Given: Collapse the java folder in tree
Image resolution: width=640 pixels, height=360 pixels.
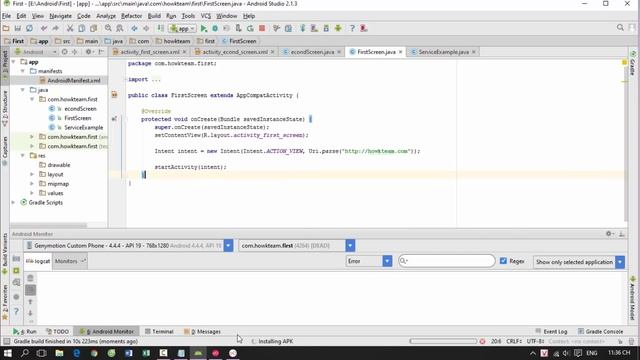Looking at the screenshot, I should coord(23,90).
